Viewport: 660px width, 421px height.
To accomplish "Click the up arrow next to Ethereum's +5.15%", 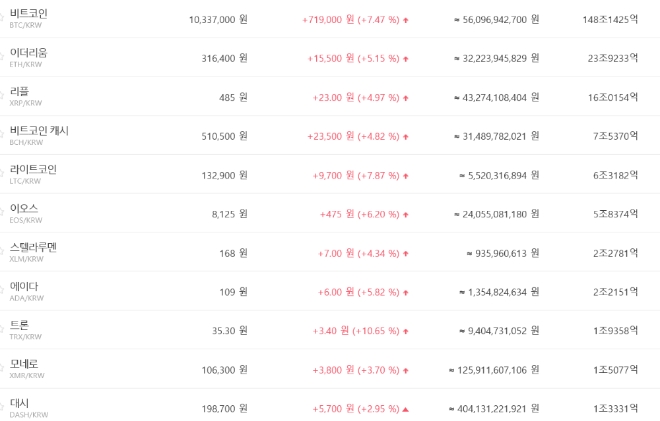I will point(406,59).
